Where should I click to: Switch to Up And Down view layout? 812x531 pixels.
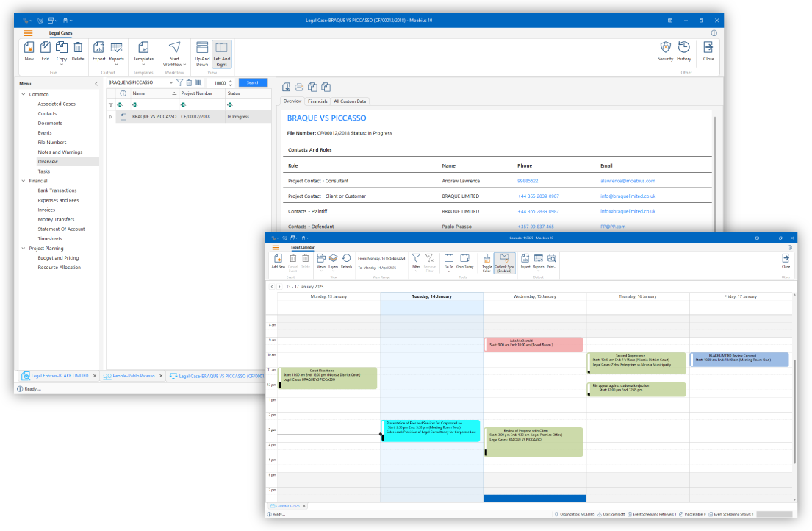point(202,53)
